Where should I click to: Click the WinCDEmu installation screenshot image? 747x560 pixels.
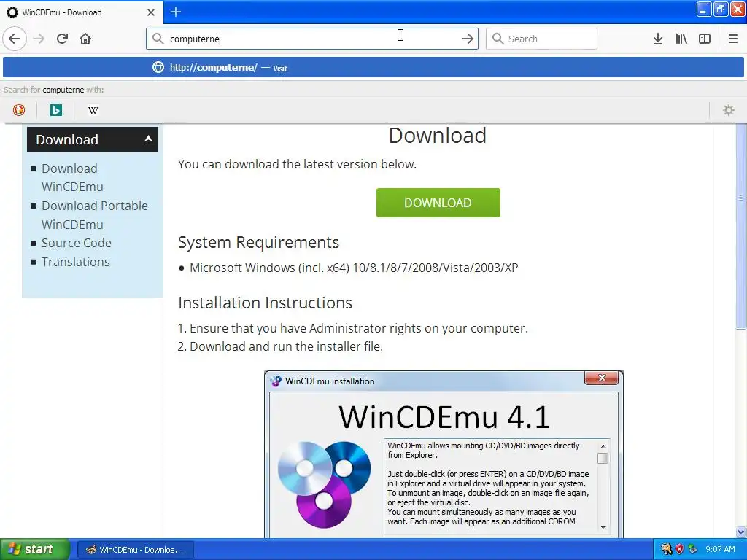(x=444, y=454)
